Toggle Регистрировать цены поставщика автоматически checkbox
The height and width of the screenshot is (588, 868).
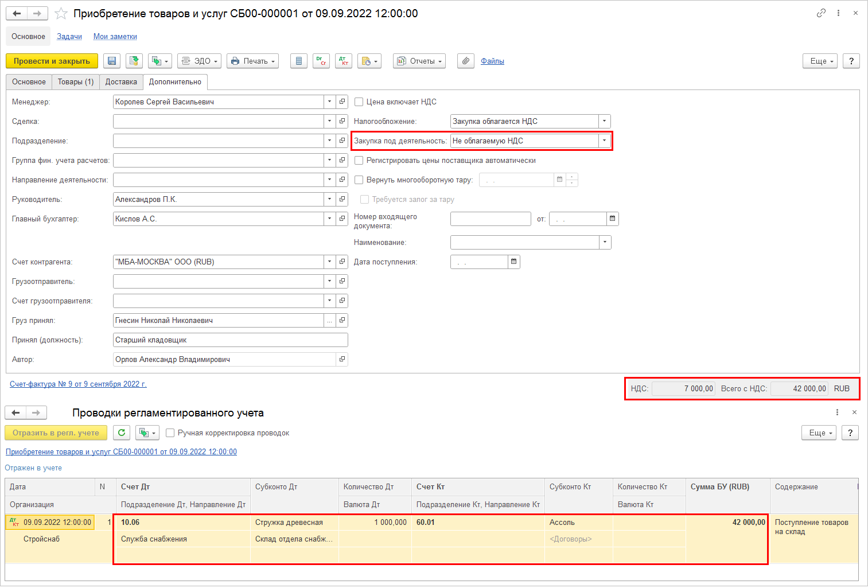click(359, 161)
